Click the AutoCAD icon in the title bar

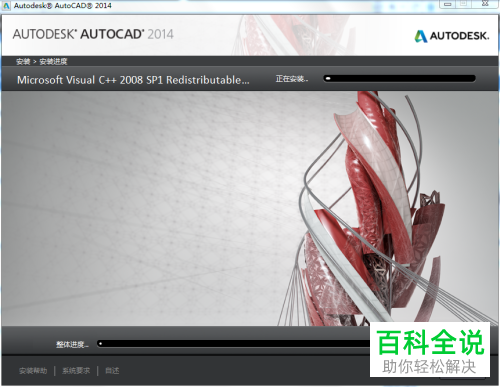(x=6, y=6)
